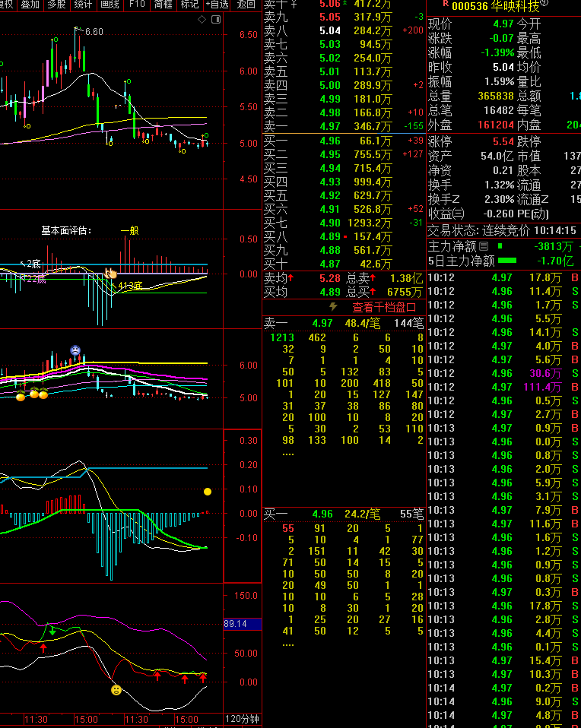Viewport: 581px width, 728px height.
Task: Open the 统计 statistics menu
Action: 83,5
